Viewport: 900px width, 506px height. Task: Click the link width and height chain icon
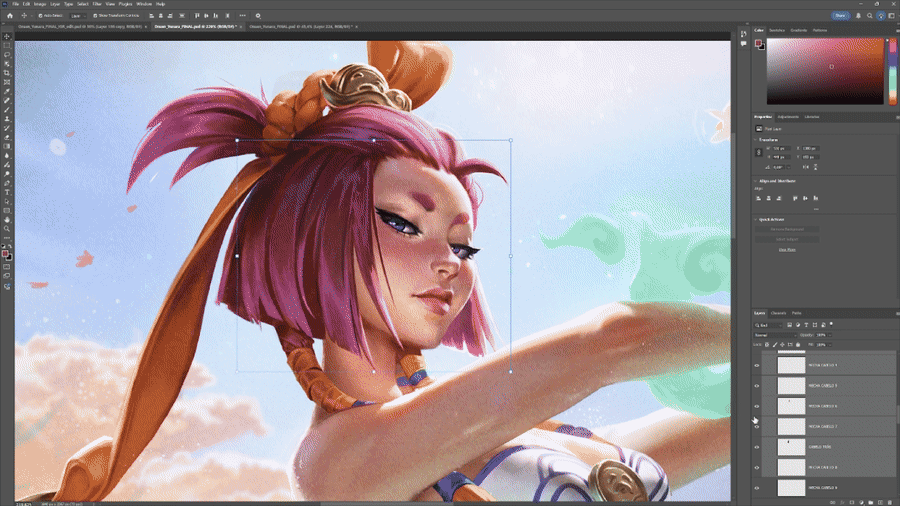point(758,153)
